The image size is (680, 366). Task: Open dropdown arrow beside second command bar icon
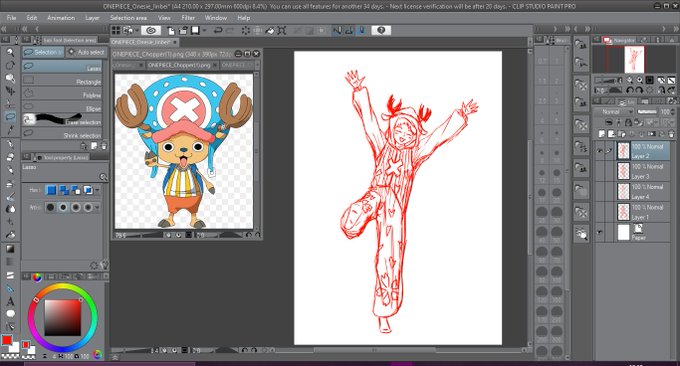(x=137, y=30)
